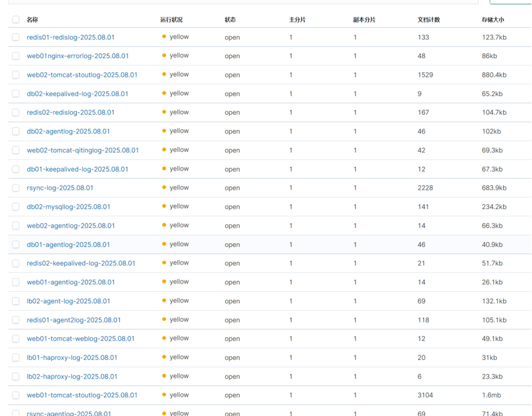Screen dimensions: 532x416
Task: Tick checkbox for db01-agentlog-2025.08.01
Action: tap(16, 244)
